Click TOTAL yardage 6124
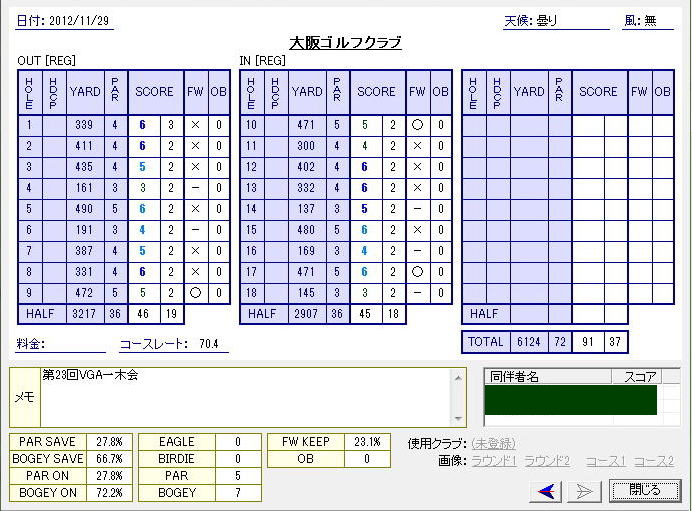Screen dimensions: 692x511 [x=529, y=342]
